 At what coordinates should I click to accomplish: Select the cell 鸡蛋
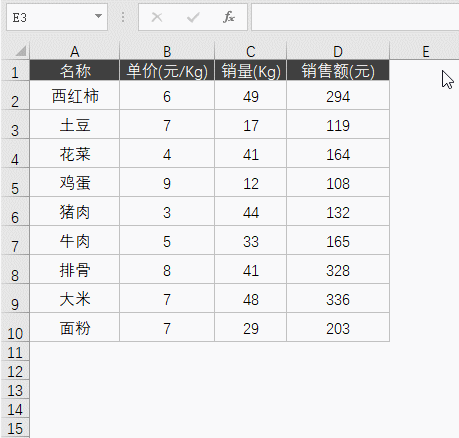click(x=75, y=182)
